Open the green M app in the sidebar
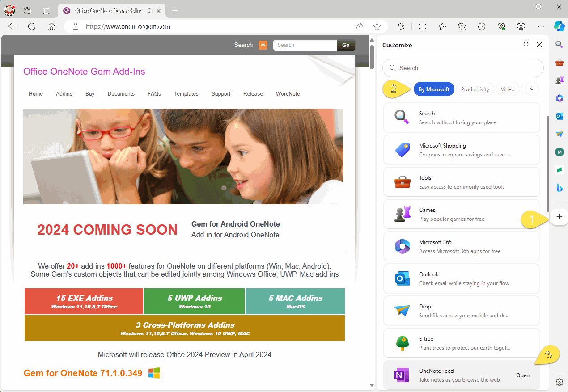Screen dimensions: 568x392 click(x=559, y=152)
